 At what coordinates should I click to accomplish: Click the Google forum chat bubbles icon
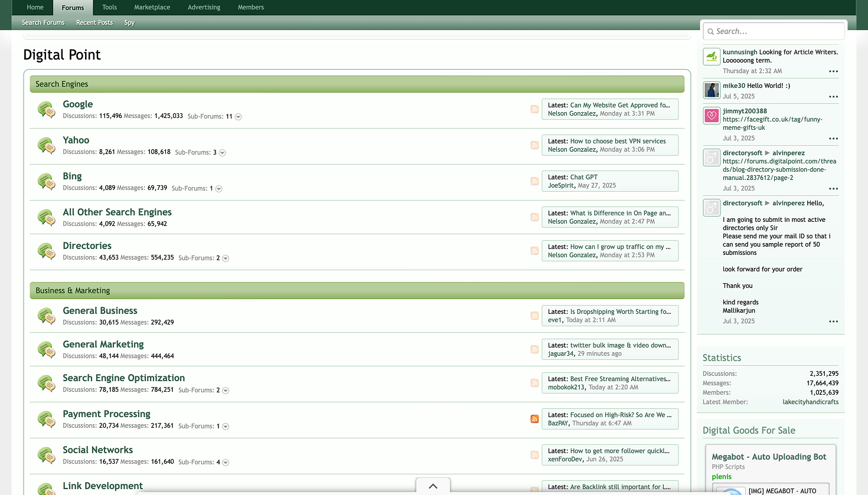coord(47,110)
